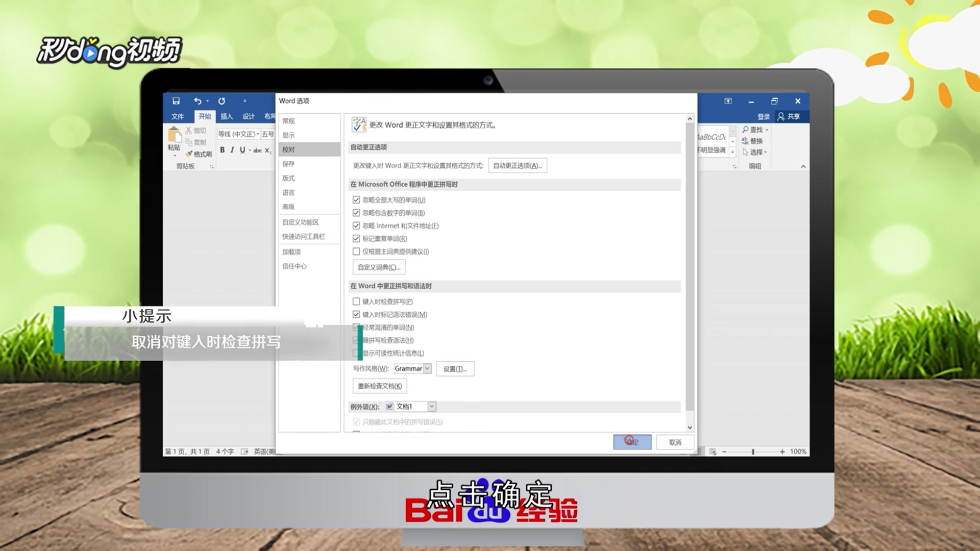Viewport: 980px width, 551px height.
Task: Open the font name combo box
Action: tap(239, 134)
